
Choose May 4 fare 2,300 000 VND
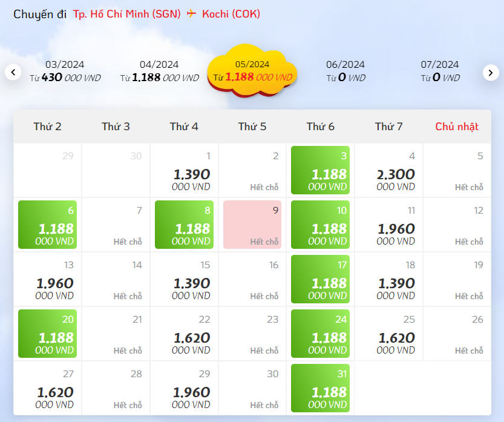click(x=388, y=170)
